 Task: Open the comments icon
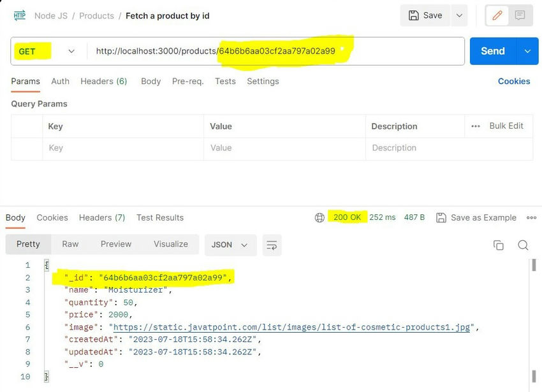520,15
